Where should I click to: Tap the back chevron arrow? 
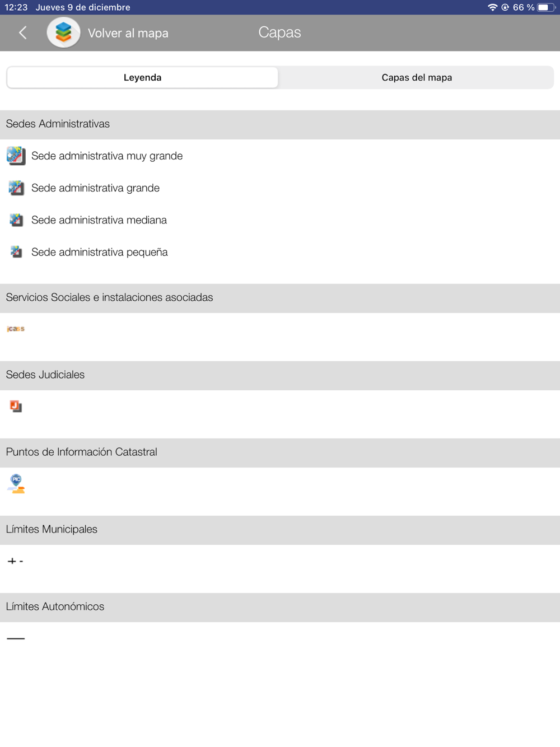(23, 33)
